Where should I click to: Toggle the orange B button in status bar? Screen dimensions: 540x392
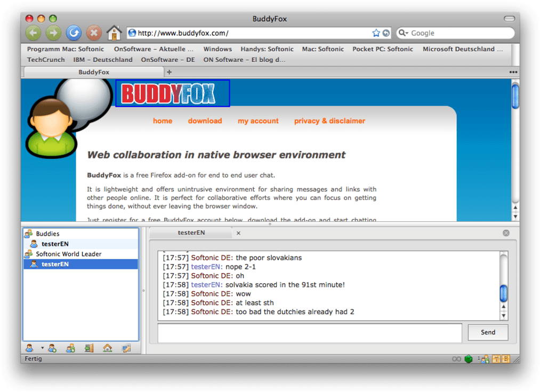tap(506, 359)
